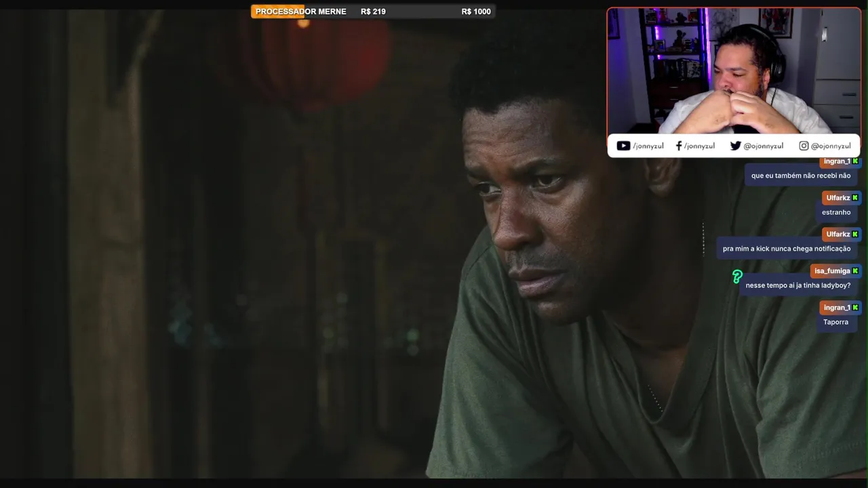868x488 pixels.
Task: Click username 'ingran_1' above 'Taporra'
Action: click(837, 308)
